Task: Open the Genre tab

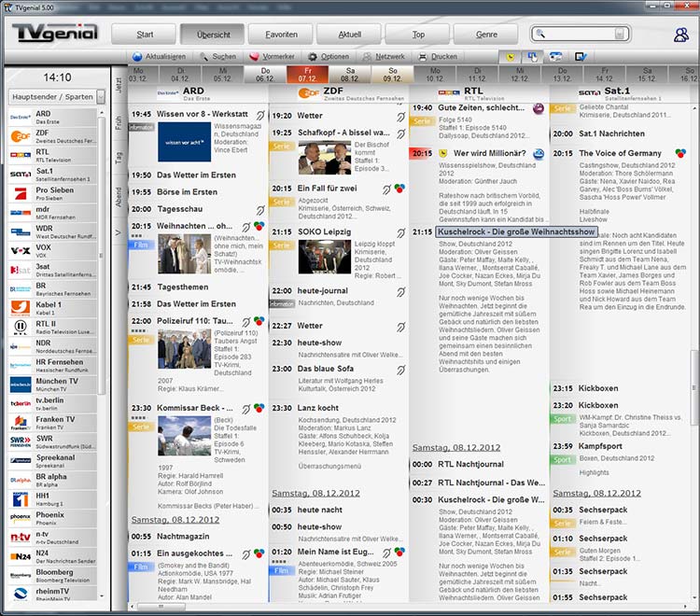Action: click(x=486, y=35)
